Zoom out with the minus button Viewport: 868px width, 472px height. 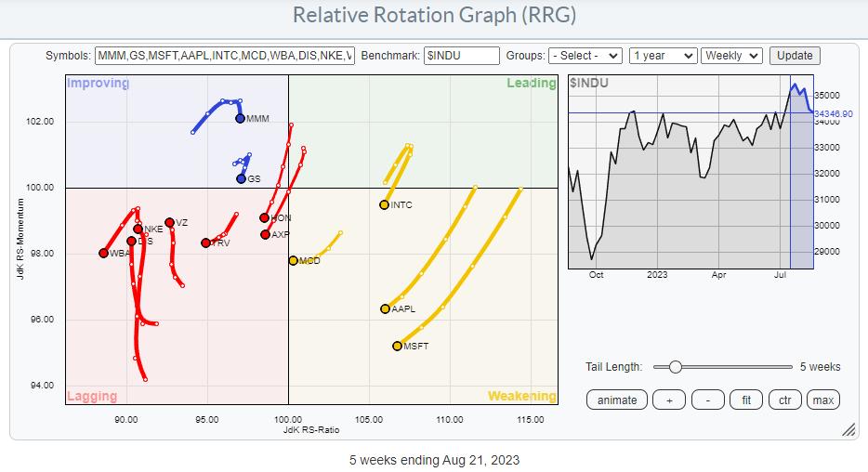point(708,400)
